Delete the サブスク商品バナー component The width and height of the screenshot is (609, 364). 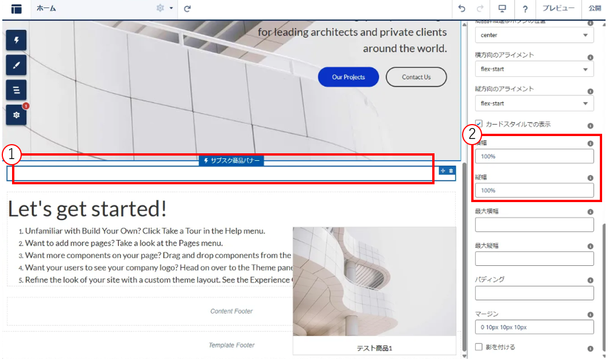click(x=451, y=171)
